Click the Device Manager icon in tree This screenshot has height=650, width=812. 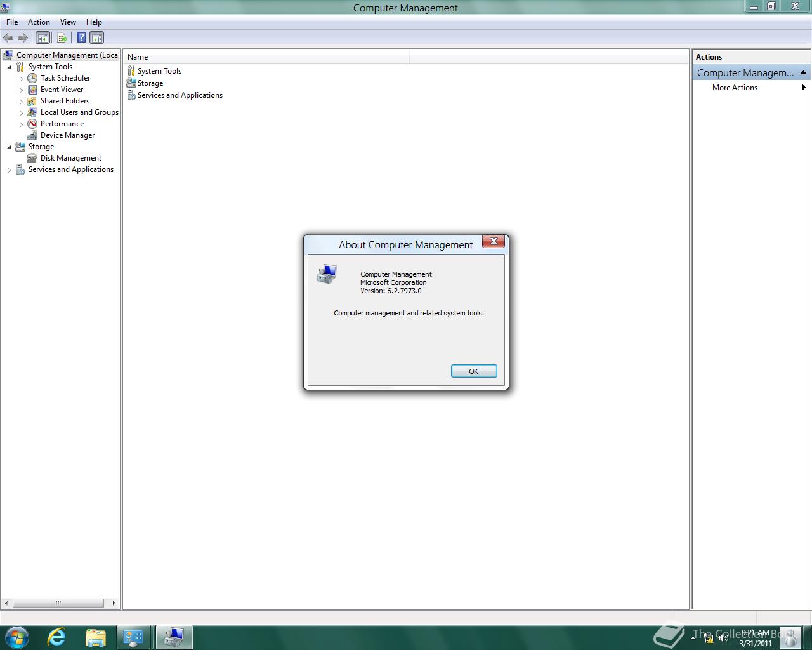pos(32,135)
